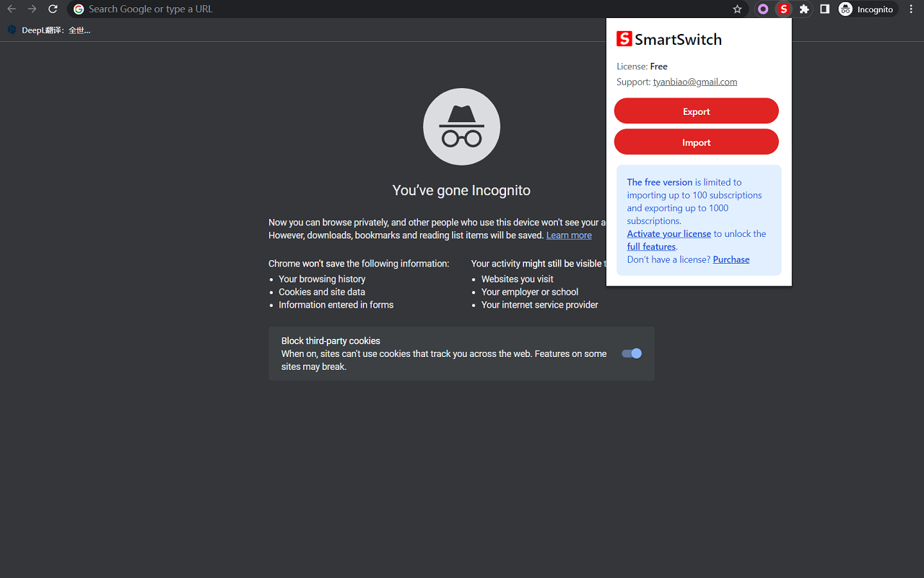Click the browser forward arrow
The height and width of the screenshot is (578, 924).
32,9
